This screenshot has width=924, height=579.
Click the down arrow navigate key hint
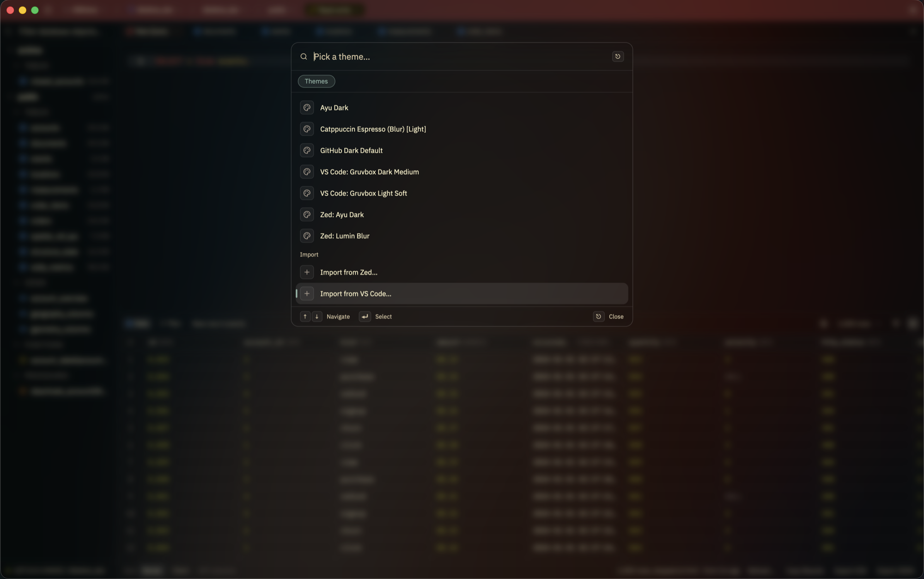pos(317,317)
